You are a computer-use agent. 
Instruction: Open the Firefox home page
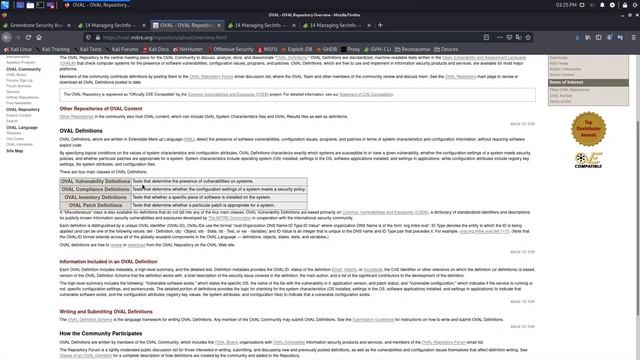point(39,37)
